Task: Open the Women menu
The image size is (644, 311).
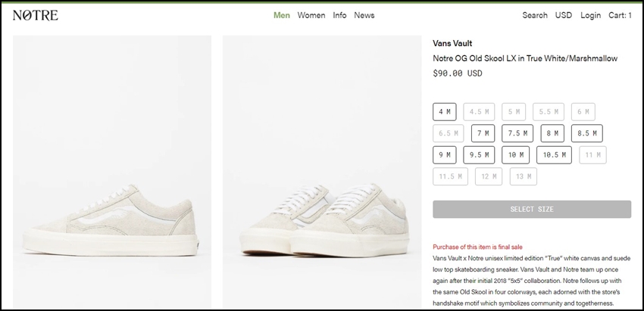Action: [311, 15]
